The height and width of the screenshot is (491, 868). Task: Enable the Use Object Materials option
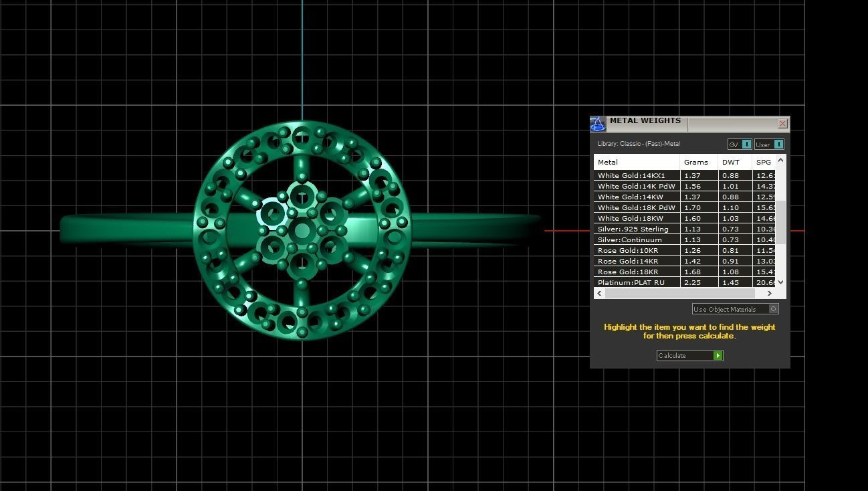click(x=735, y=309)
